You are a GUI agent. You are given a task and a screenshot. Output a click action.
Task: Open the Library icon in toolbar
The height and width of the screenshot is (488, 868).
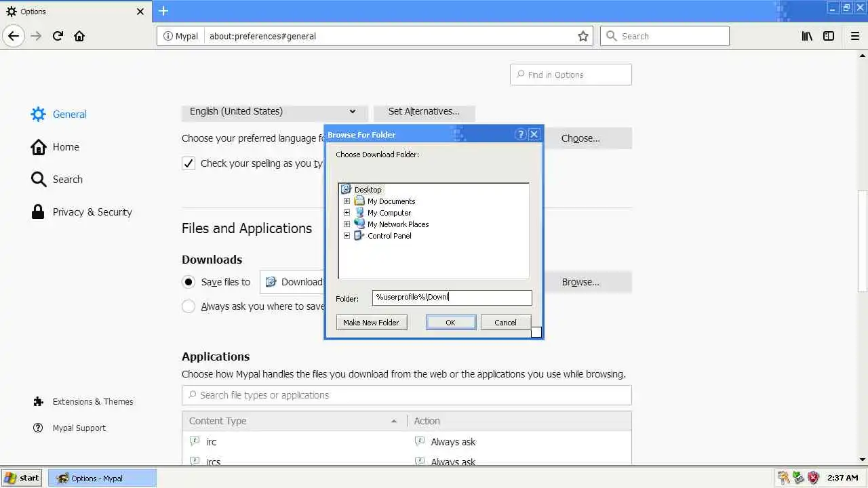click(807, 36)
